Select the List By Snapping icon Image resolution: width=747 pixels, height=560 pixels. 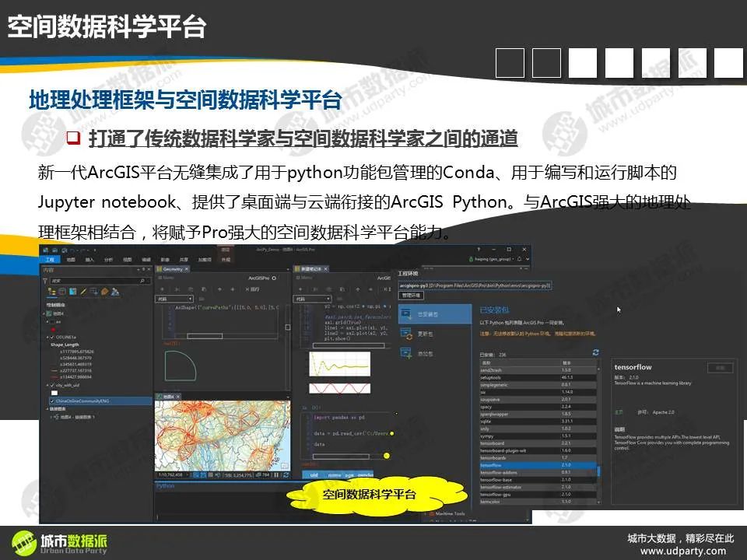94,292
